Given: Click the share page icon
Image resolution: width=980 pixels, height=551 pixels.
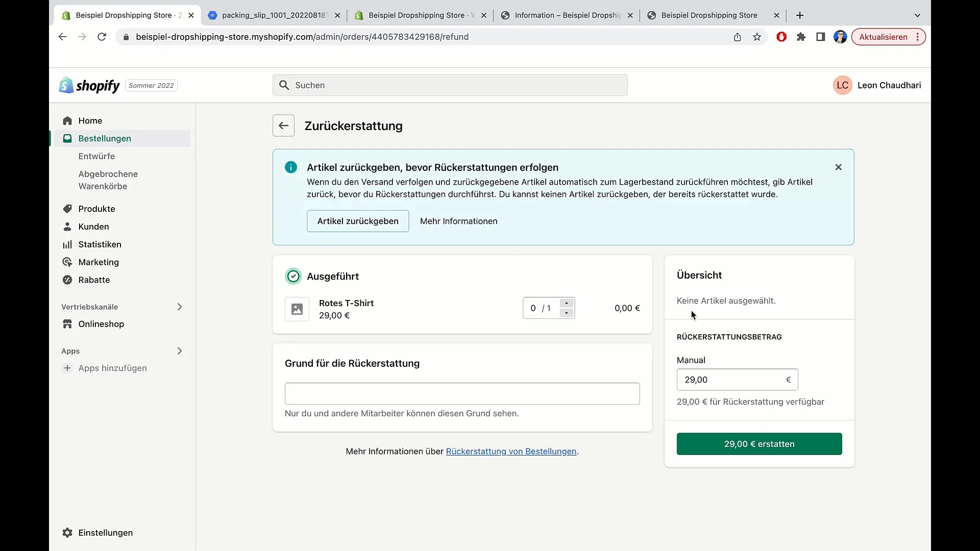Looking at the screenshot, I should (x=737, y=37).
